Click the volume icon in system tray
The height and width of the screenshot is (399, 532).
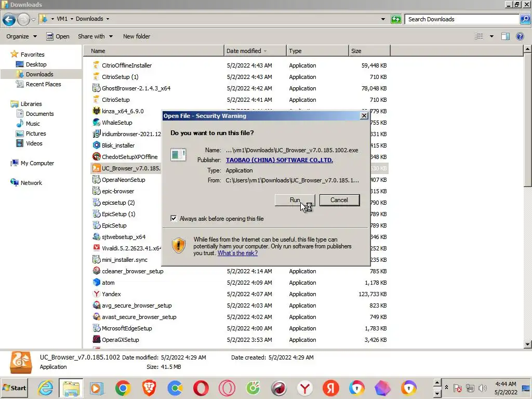click(482, 388)
